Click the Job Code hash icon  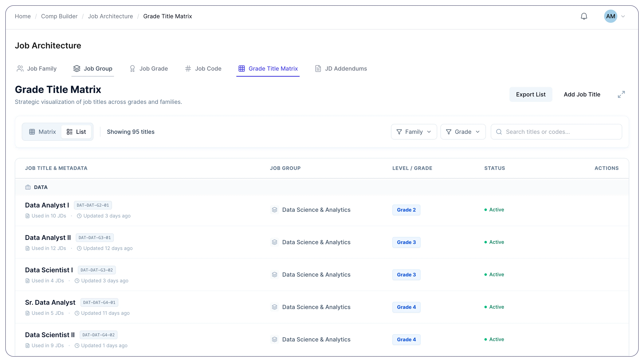188,68
